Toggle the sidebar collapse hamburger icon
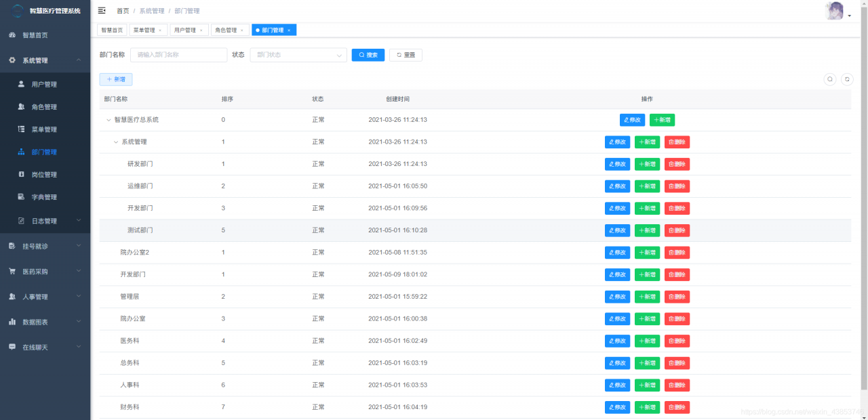The image size is (868, 420). click(x=102, y=11)
